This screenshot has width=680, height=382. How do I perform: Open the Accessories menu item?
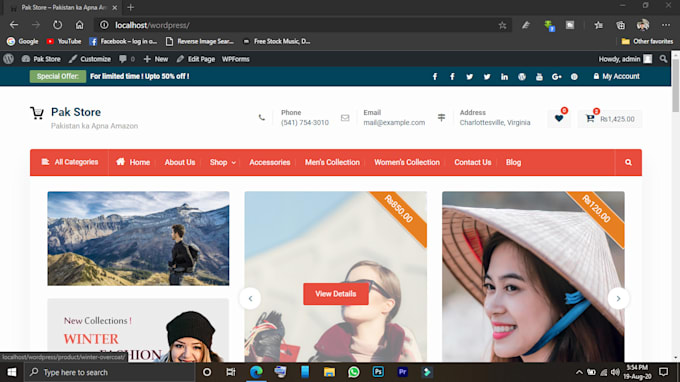[x=269, y=162]
